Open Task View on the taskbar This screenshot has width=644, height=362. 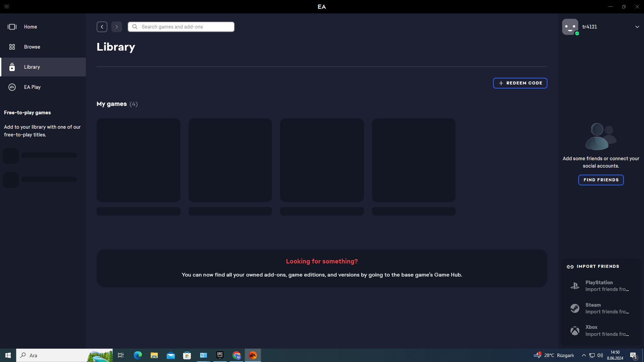121,355
